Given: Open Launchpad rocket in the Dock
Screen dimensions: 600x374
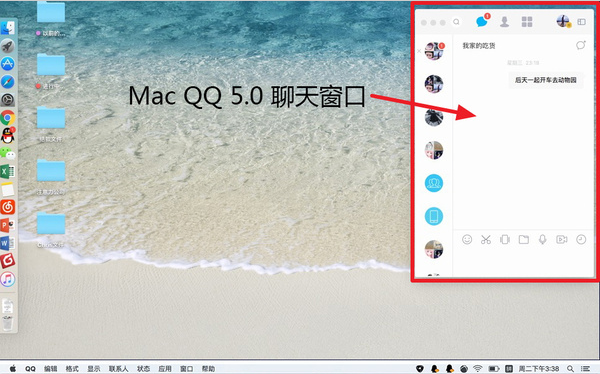Looking at the screenshot, I should pos(7,46).
